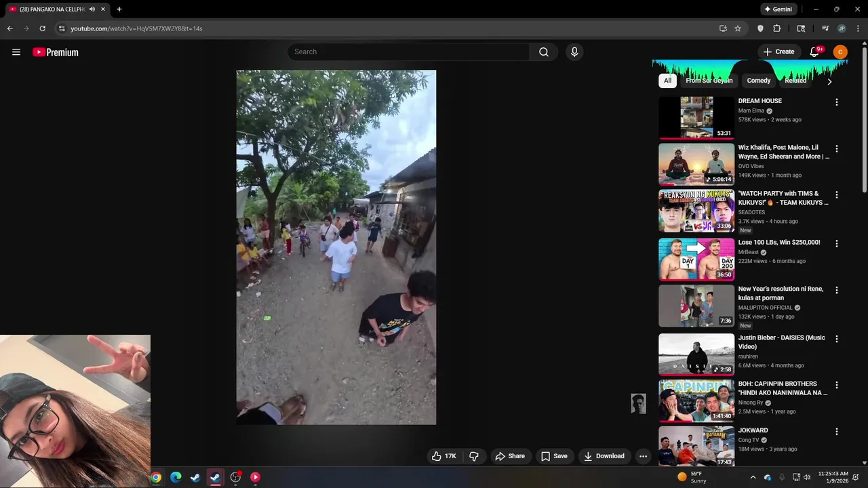The image size is (868, 488).
Task: View site information icon in address bar
Action: click(62, 28)
